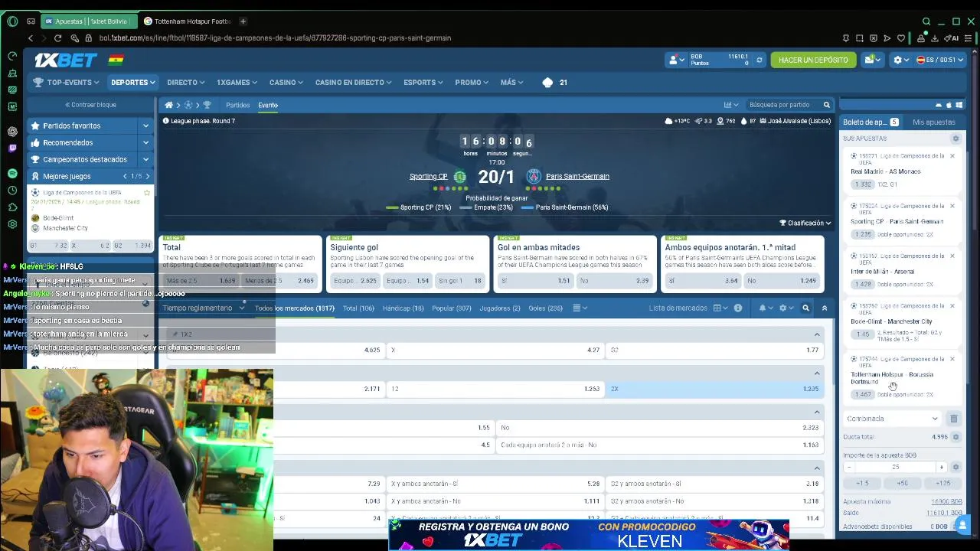Click Contraer bloque link

pos(90,105)
